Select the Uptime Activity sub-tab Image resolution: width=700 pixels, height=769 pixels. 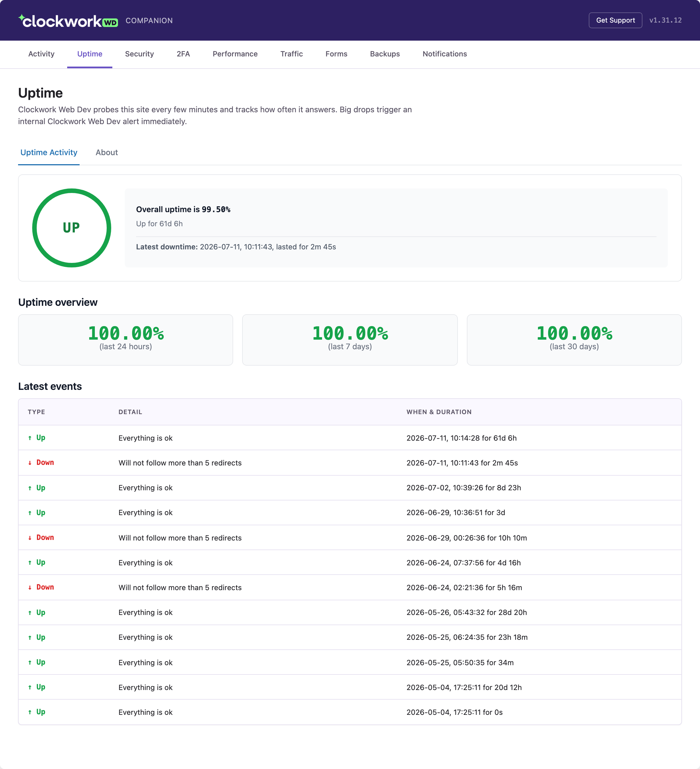49,152
